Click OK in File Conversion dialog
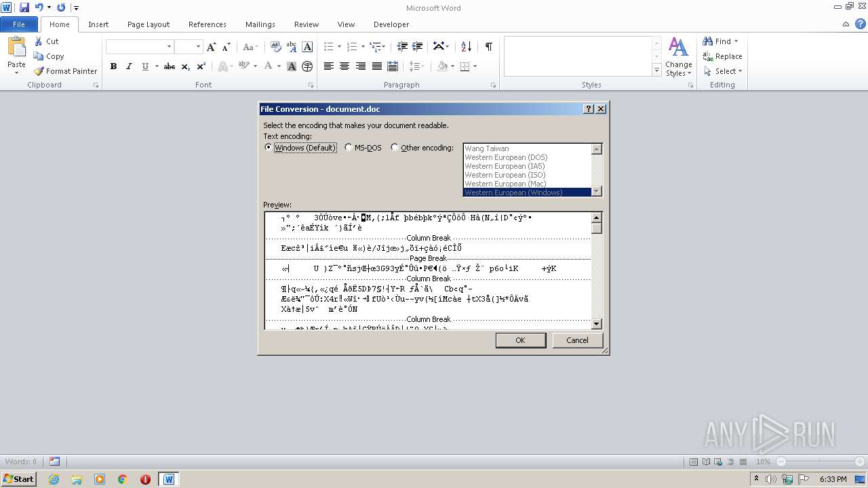 520,340
